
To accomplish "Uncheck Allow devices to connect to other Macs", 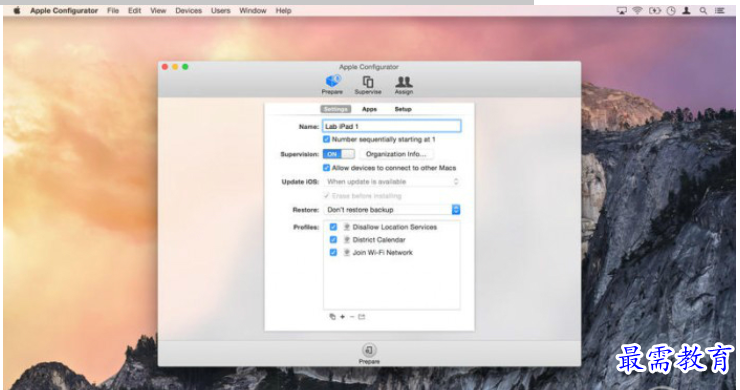I will [x=326, y=168].
